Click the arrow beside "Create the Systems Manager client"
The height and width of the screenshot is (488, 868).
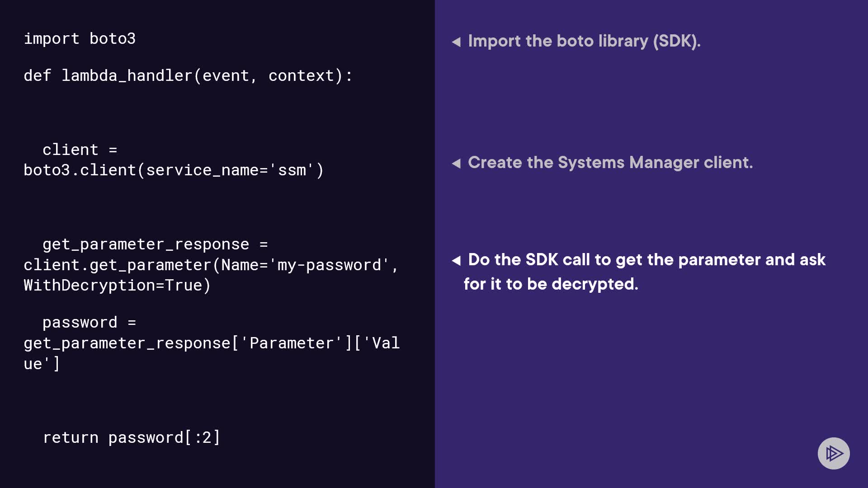(x=456, y=163)
